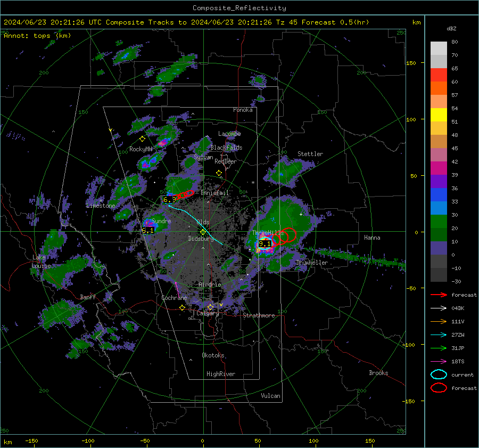Click the yellow diamond marker near RedDeer

(219, 173)
